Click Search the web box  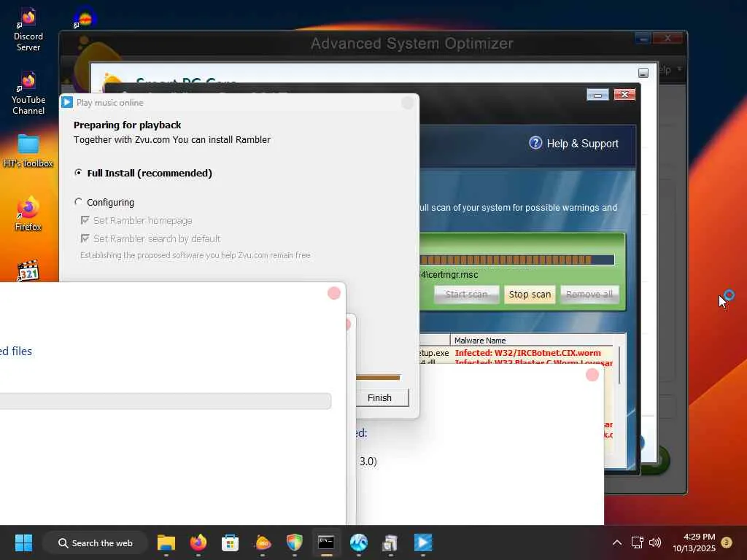click(x=96, y=542)
